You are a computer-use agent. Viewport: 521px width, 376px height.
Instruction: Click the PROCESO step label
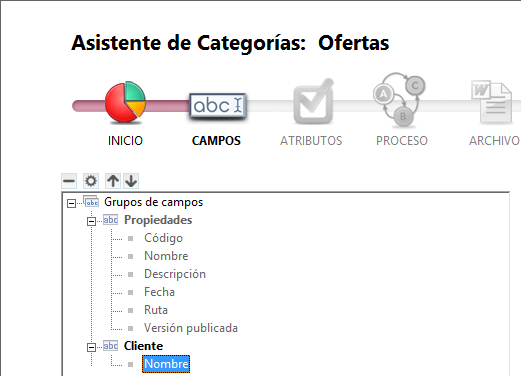point(402,141)
